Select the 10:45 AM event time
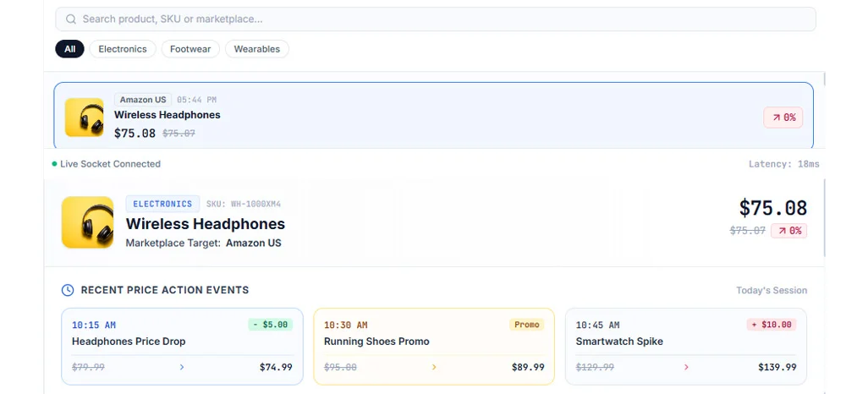The width and height of the screenshot is (868, 394). click(x=597, y=326)
